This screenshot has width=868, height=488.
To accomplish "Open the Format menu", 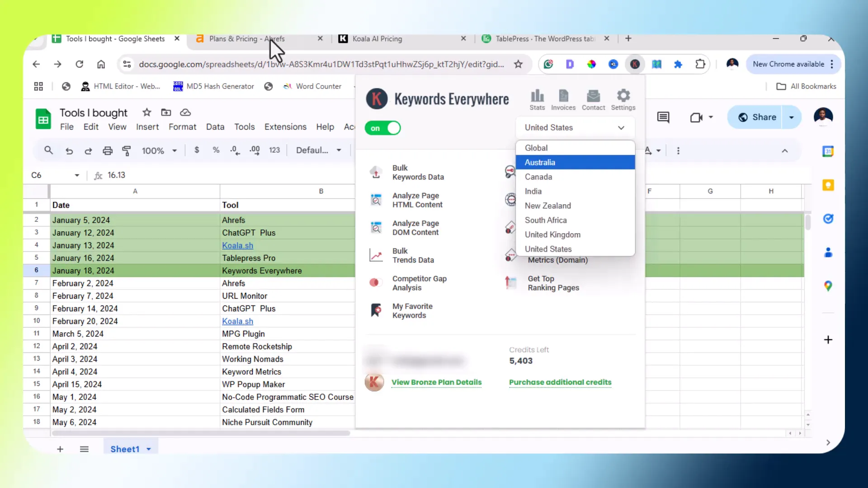I will click(x=182, y=127).
